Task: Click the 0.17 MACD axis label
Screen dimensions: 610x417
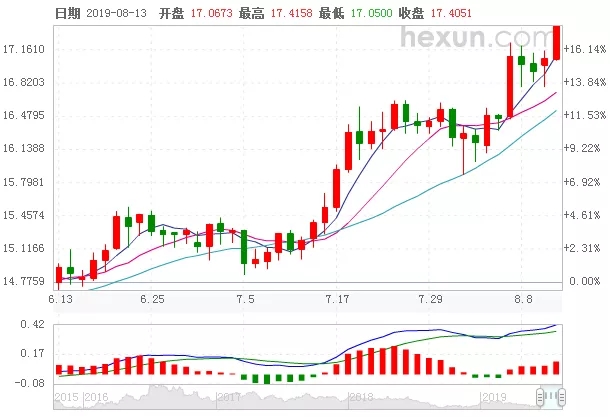Action: click(33, 354)
